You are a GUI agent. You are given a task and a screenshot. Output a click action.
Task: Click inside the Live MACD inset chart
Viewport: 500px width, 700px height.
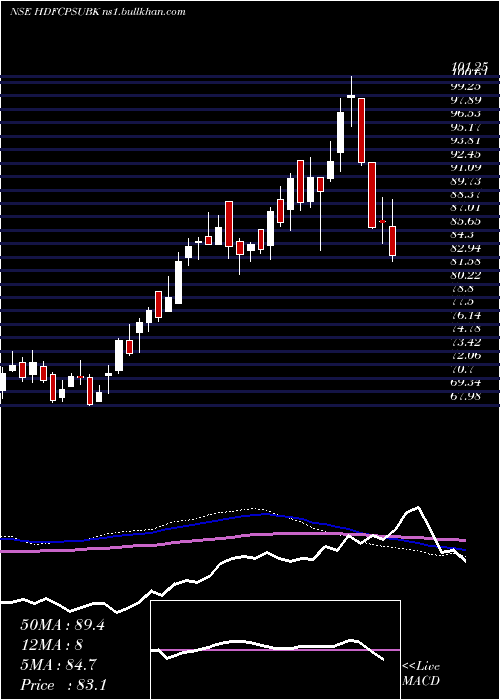click(275, 650)
